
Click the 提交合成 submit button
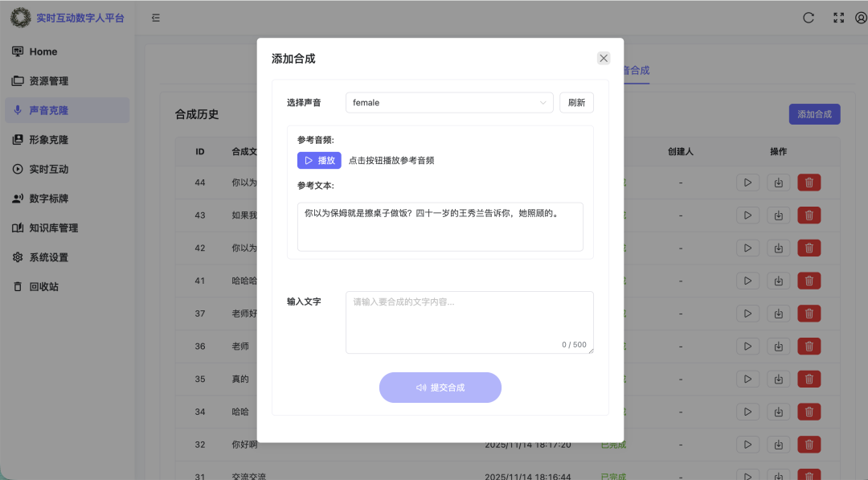[x=440, y=387]
